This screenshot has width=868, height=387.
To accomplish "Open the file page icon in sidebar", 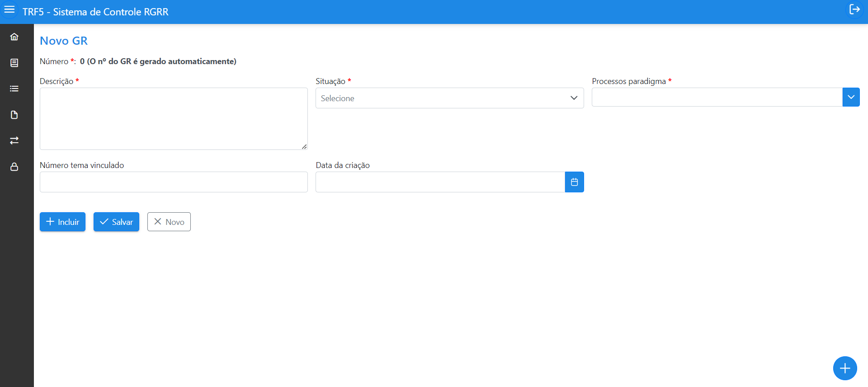I will (14, 115).
